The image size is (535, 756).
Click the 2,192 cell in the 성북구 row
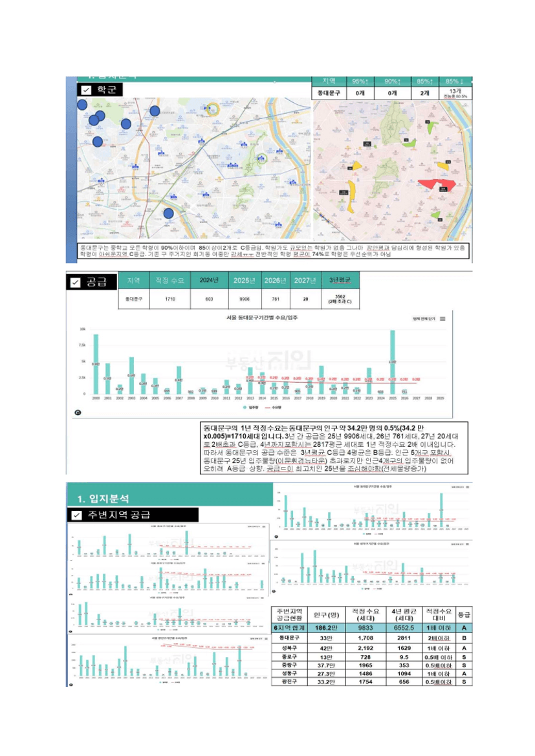point(366,648)
